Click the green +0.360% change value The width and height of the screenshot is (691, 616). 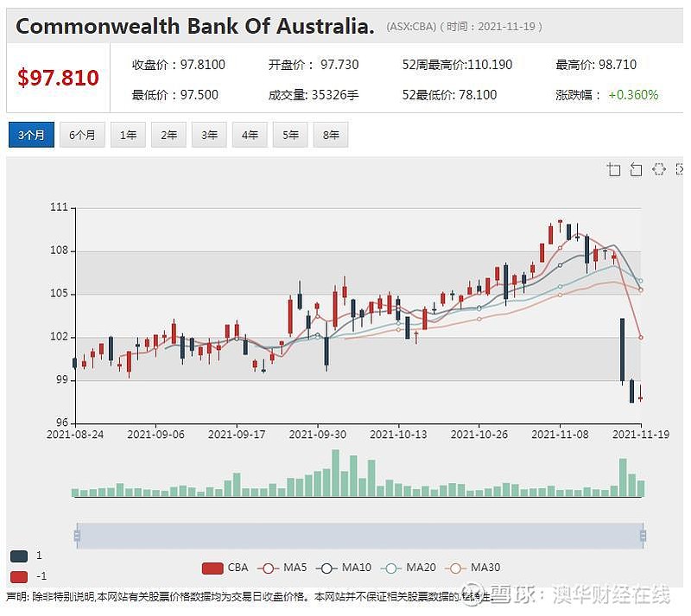(633, 95)
